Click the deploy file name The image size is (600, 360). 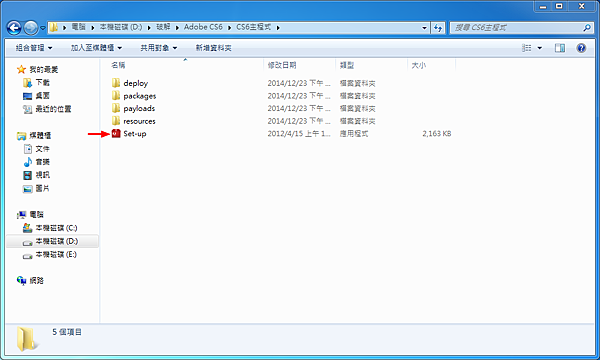pyautogui.click(x=135, y=83)
